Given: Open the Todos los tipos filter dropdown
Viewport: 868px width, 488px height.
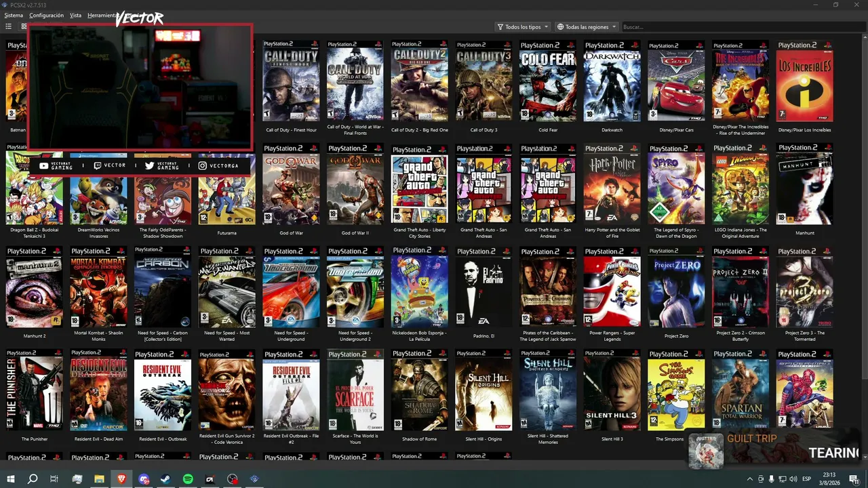Looking at the screenshot, I should point(522,27).
